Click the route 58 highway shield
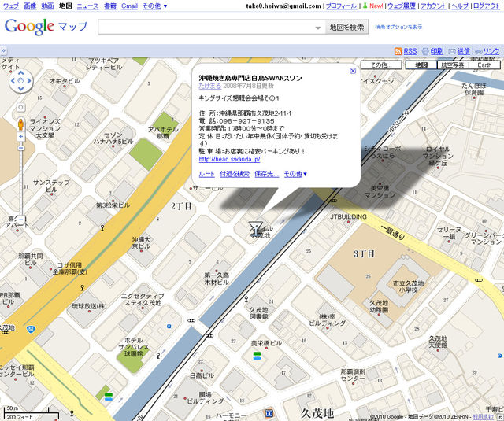Screen dimensions: 504x421 (x=31, y=329)
